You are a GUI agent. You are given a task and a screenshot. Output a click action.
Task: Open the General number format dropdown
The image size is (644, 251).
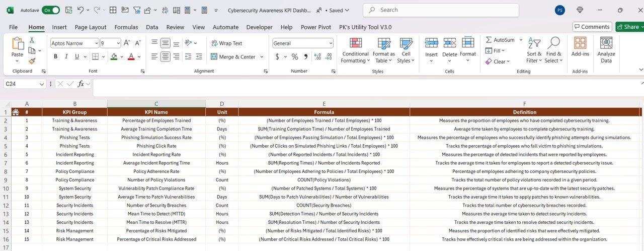[330, 43]
